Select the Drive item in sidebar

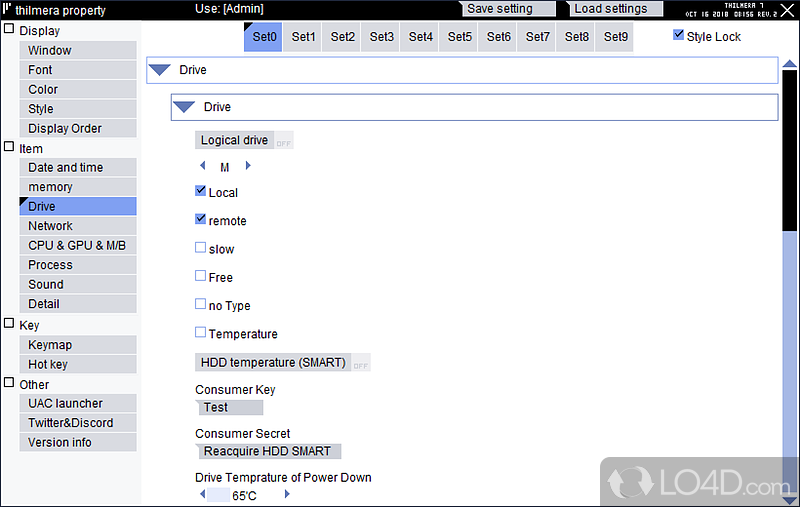coord(78,206)
